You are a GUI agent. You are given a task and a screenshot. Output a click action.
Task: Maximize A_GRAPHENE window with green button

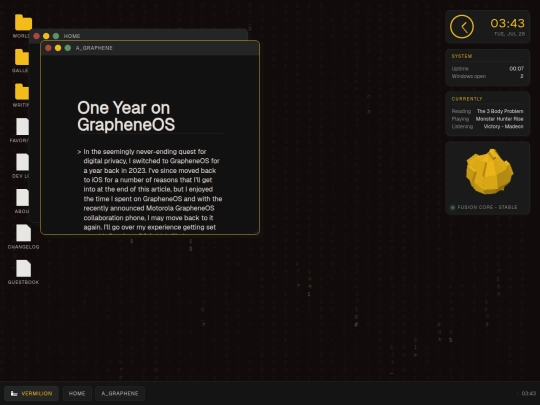coord(68,48)
